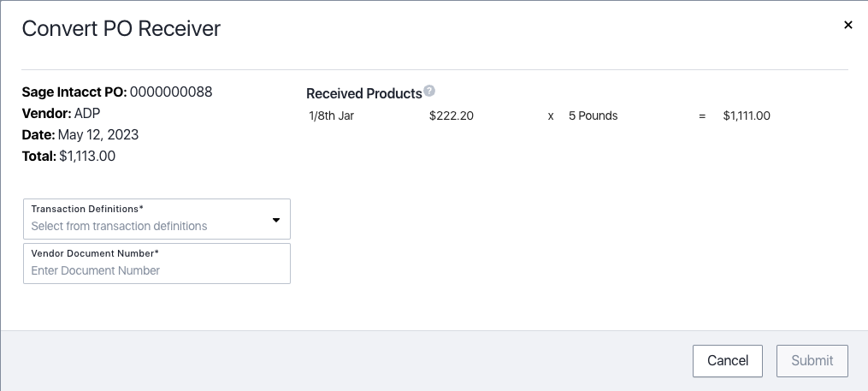Viewport: 868px width, 391px height.
Task: Click the Sage Intacct PO number 0000000088
Action: pos(171,92)
